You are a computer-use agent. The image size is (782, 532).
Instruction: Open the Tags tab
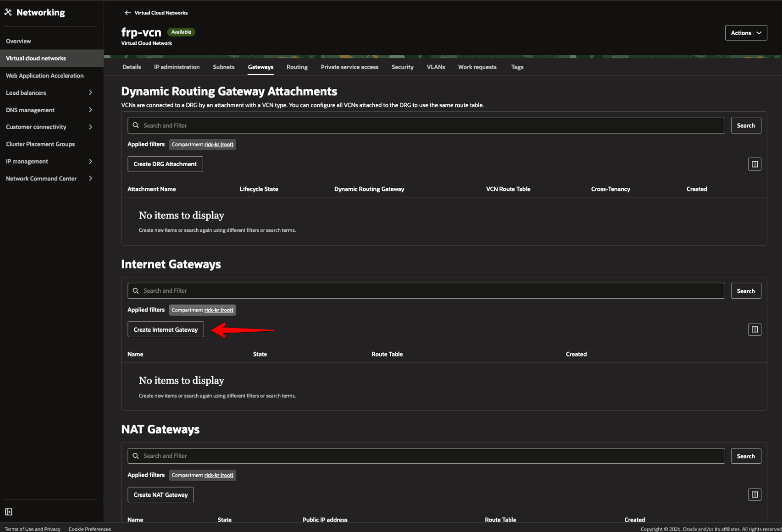tap(517, 67)
